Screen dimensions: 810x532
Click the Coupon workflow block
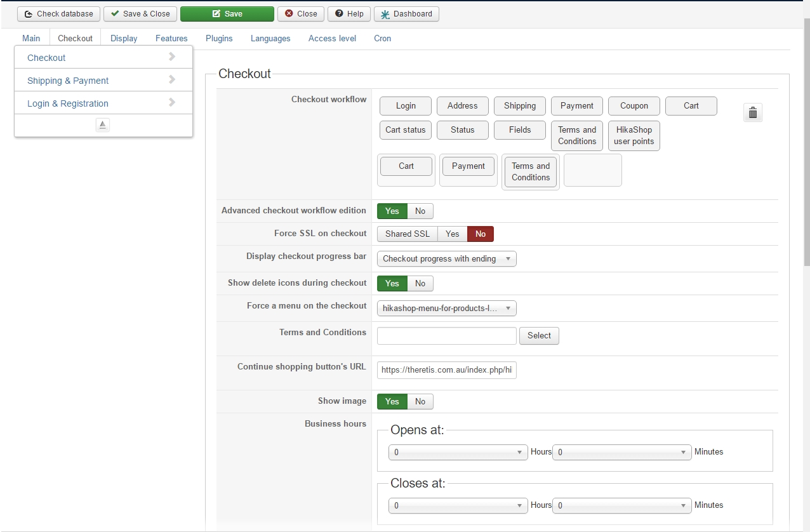[x=634, y=106]
